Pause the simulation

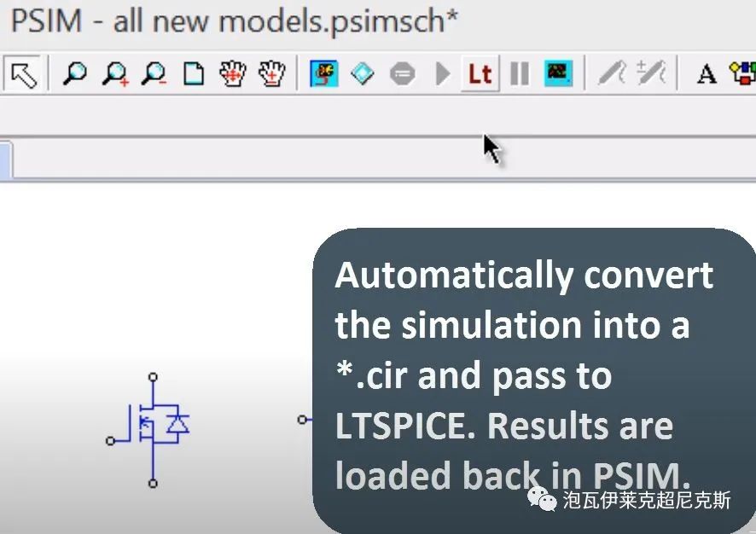520,73
